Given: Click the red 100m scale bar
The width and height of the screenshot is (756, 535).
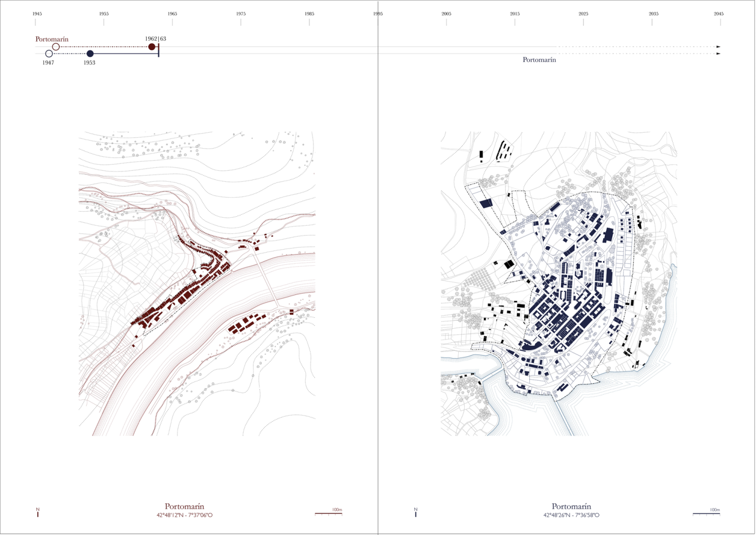Looking at the screenshot, I should pos(329,514).
